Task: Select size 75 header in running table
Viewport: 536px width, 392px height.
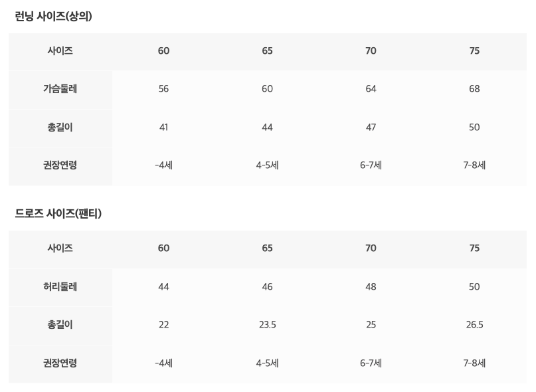Action: tap(474, 51)
